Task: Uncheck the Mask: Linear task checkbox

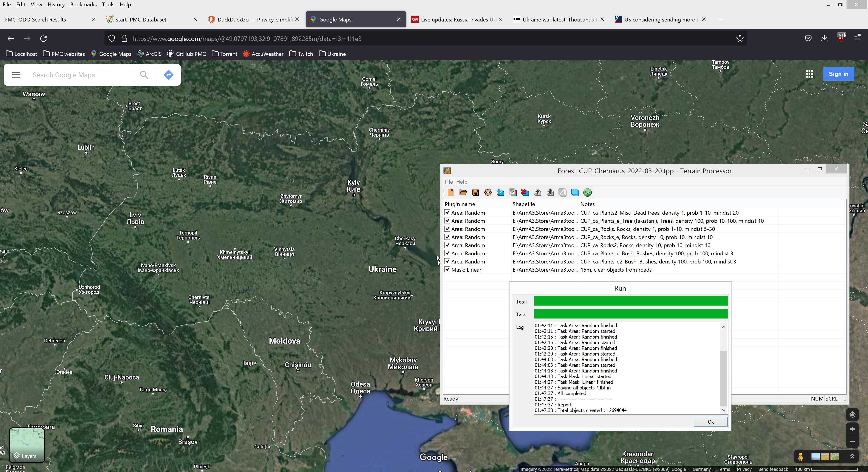Action: click(448, 269)
